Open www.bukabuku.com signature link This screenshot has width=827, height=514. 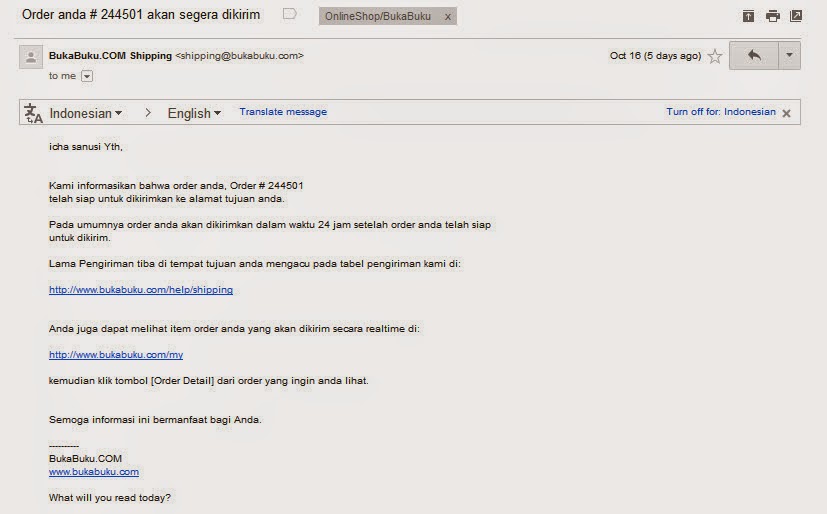click(94, 472)
